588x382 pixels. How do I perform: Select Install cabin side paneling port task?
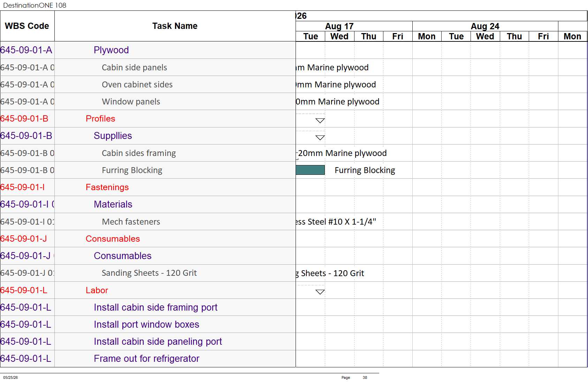[158, 342]
